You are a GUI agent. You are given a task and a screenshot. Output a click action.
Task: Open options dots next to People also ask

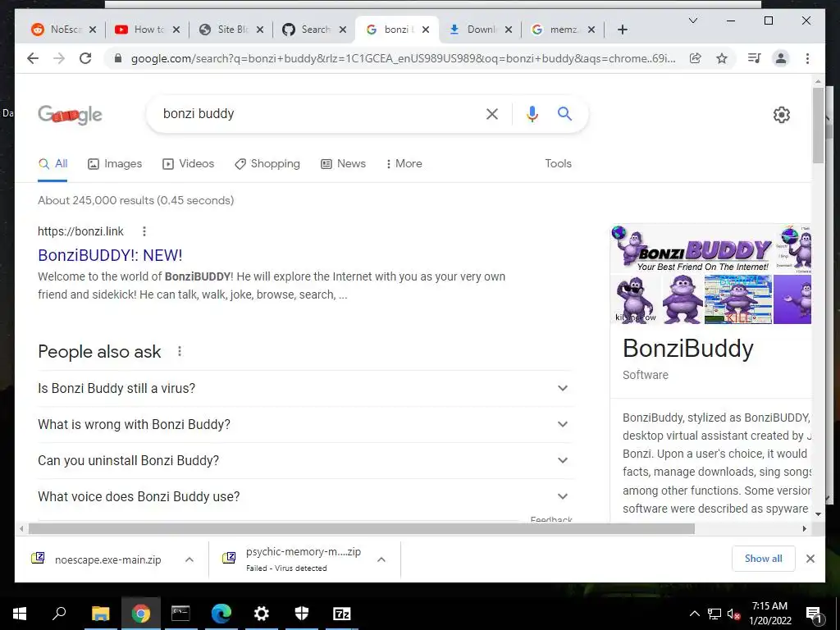coord(180,351)
